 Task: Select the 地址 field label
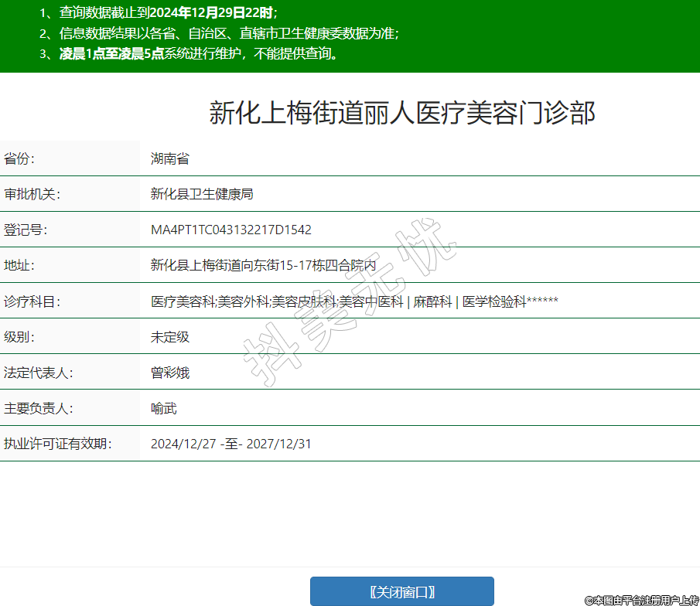[20, 266]
